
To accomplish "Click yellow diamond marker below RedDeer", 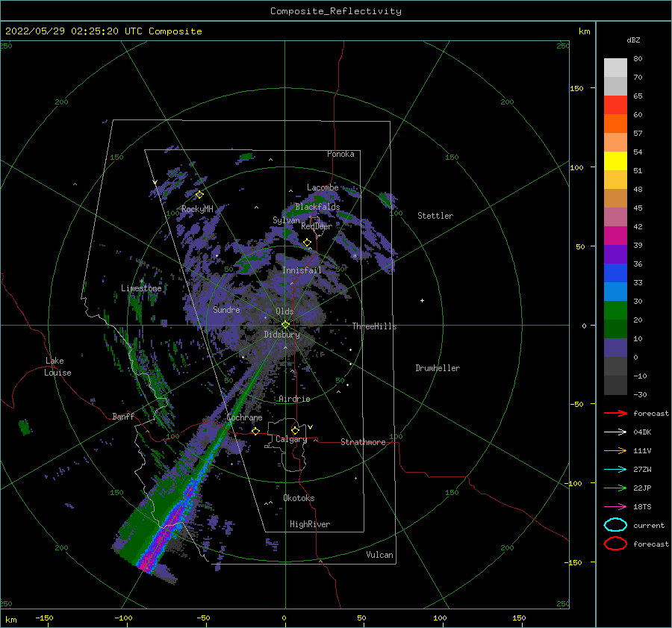I will (x=307, y=243).
